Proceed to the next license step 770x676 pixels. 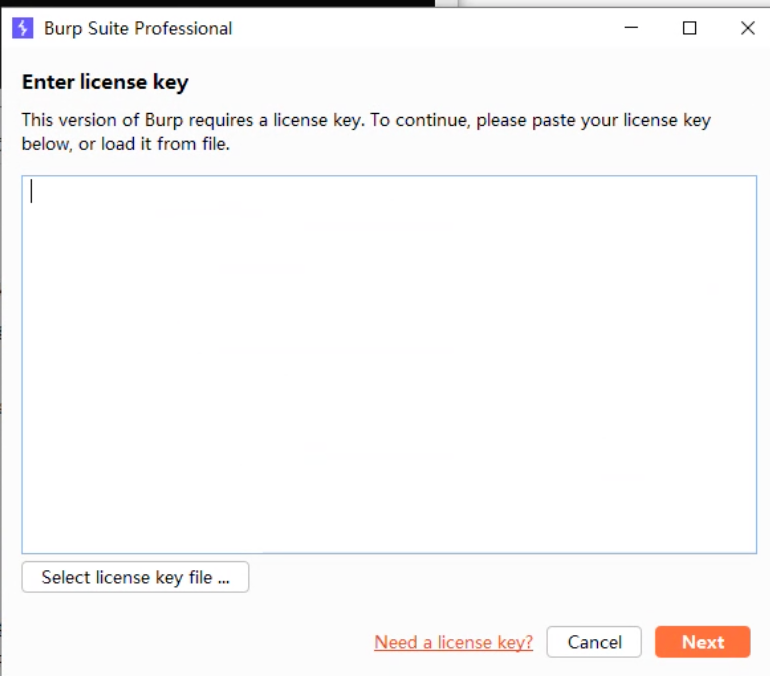(702, 642)
